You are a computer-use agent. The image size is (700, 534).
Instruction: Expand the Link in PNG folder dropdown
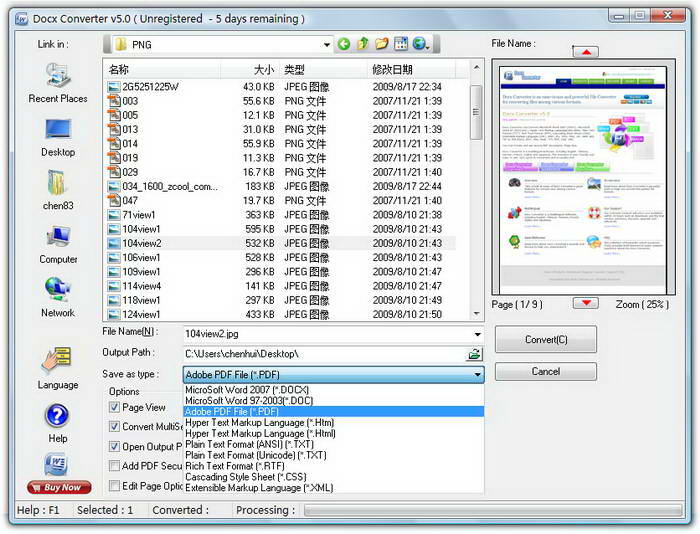327,45
